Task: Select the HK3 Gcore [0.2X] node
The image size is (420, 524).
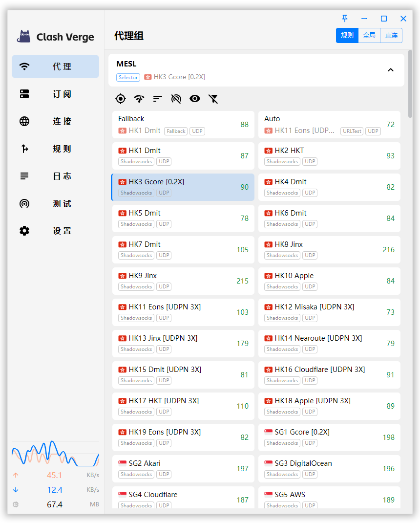Action: pos(183,187)
